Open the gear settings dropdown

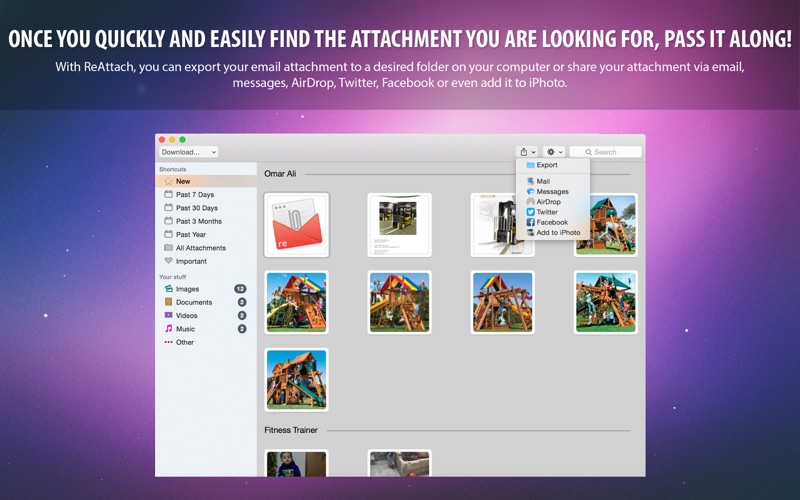click(554, 152)
